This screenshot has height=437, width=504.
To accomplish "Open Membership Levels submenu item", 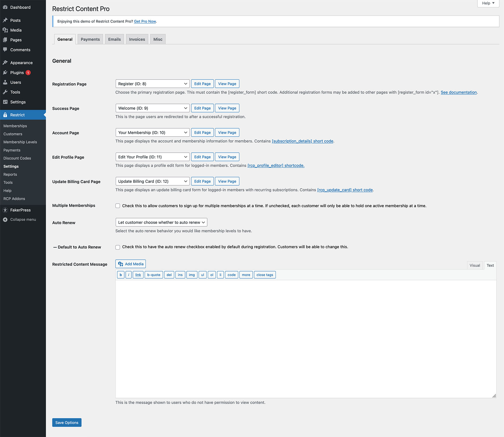I will (20, 142).
